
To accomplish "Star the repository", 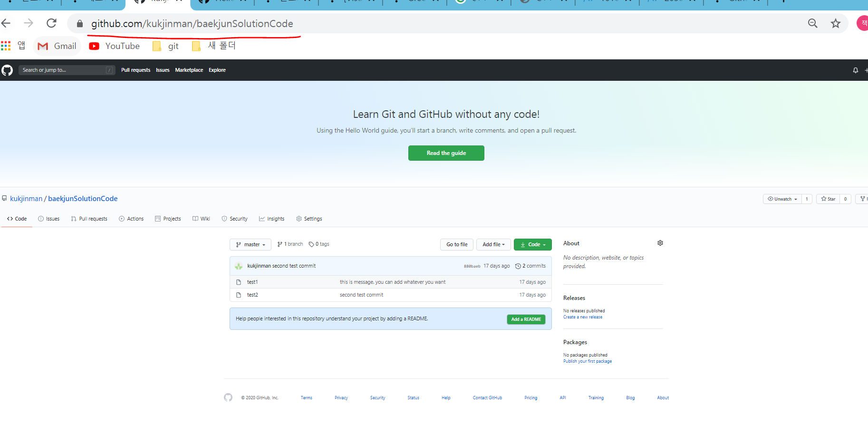I will point(828,199).
